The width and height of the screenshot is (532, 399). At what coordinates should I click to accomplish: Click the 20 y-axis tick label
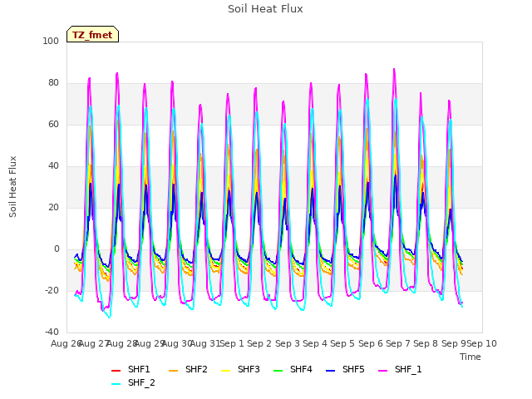point(53,207)
